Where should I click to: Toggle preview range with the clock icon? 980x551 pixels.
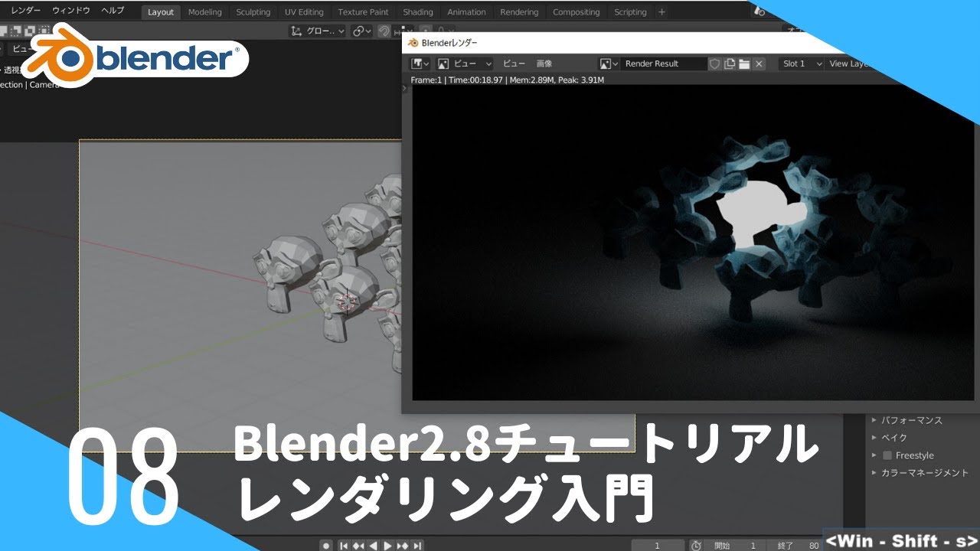click(696, 546)
